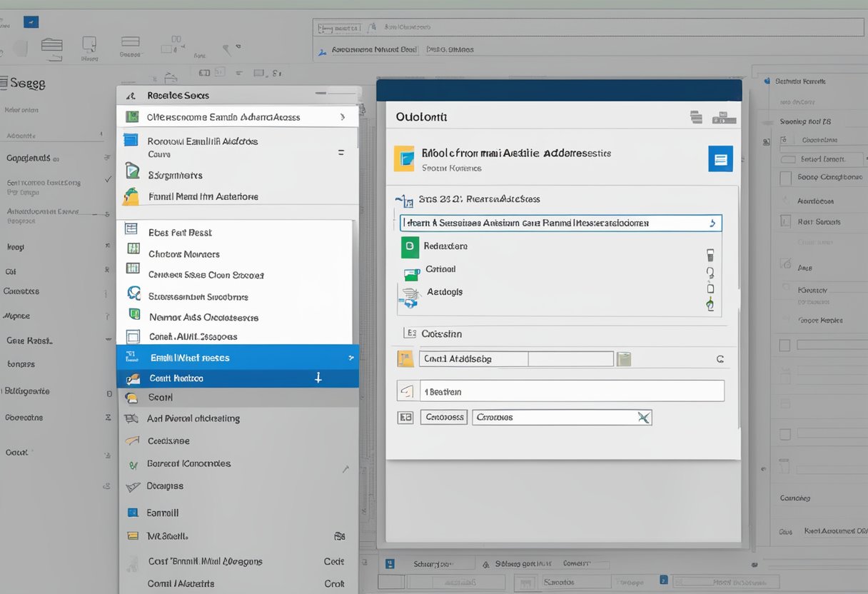Screen dimensions: 868x594
Task: Toggle the checkbox next to Rort Soroars
Action: tap(785, 221)
